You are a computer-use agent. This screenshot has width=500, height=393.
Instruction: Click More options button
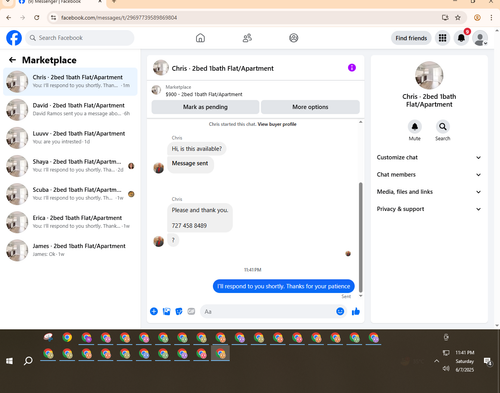point(310,107)
